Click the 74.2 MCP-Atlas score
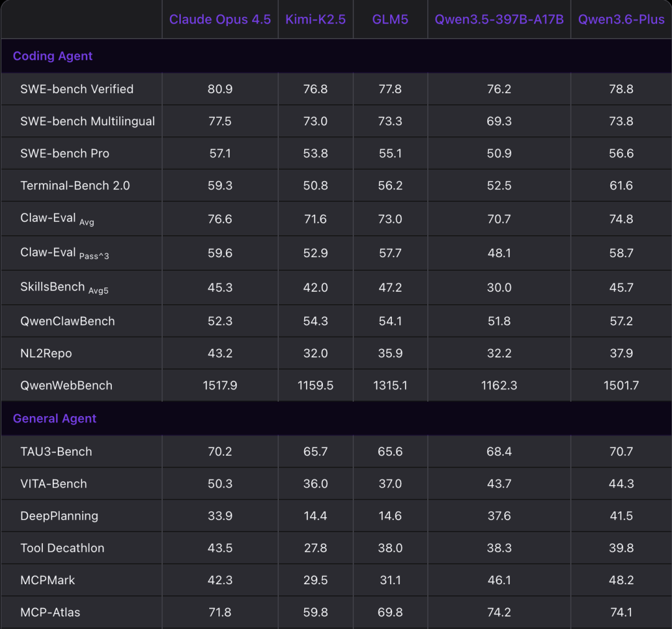Screen dimensions: 672x629 coord(499,612)
